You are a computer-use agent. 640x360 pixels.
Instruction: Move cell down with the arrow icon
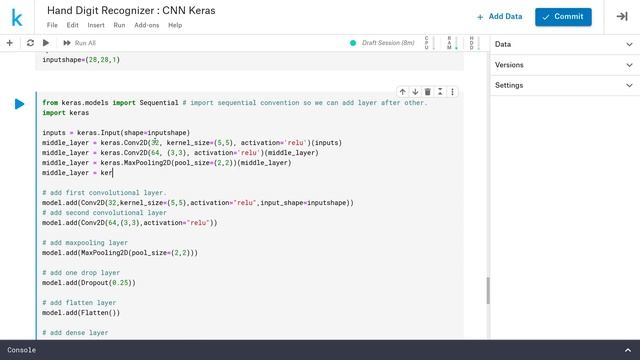(415, 92)
